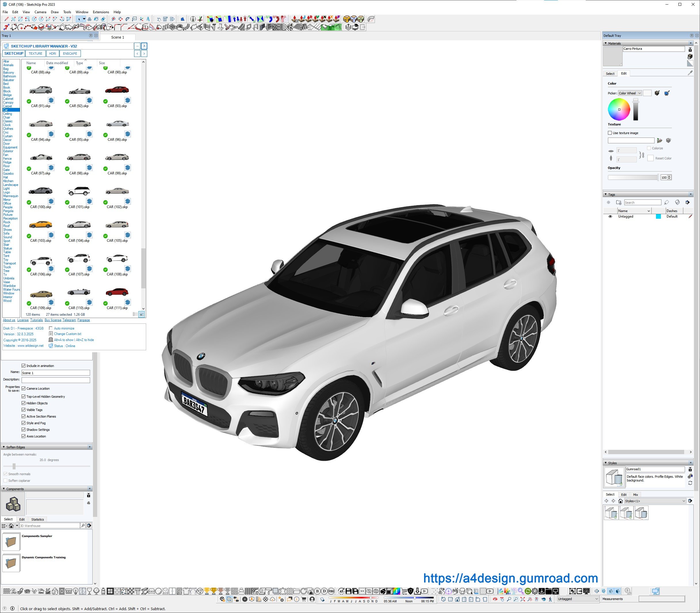Toggle Untagged tag visibility eye
Image resolution: width=700 pixels, height=613 pixels.
coord(610,216)
